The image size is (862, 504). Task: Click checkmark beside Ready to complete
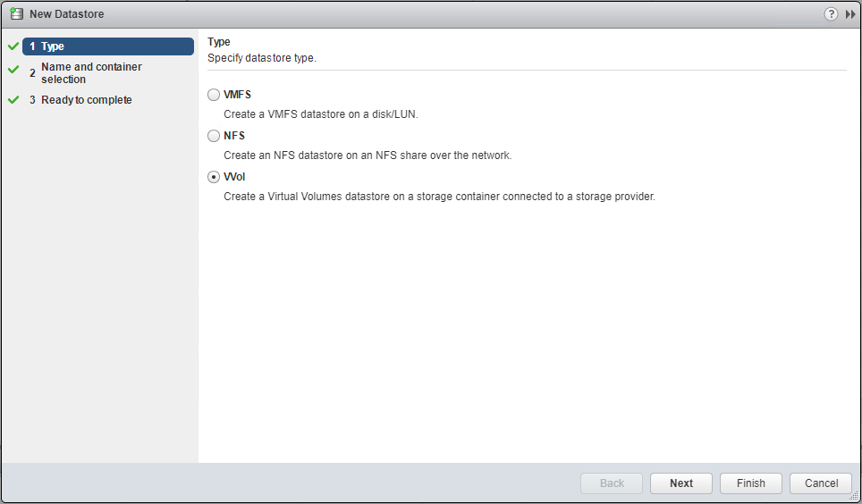[13, 100]
